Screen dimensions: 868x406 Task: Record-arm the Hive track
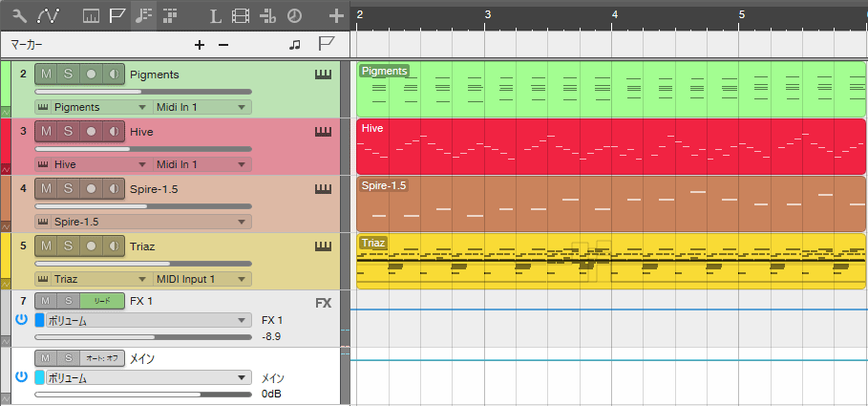pyautogui.click(x=91, y=132)
